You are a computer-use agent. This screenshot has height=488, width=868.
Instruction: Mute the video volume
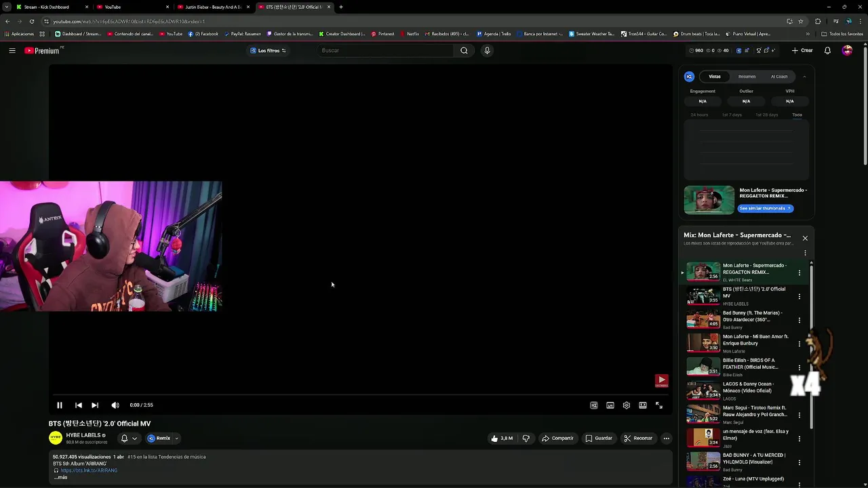115,405
